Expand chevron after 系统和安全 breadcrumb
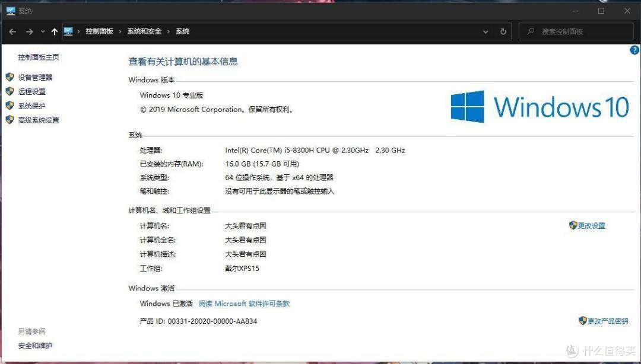 click(169, 31)
